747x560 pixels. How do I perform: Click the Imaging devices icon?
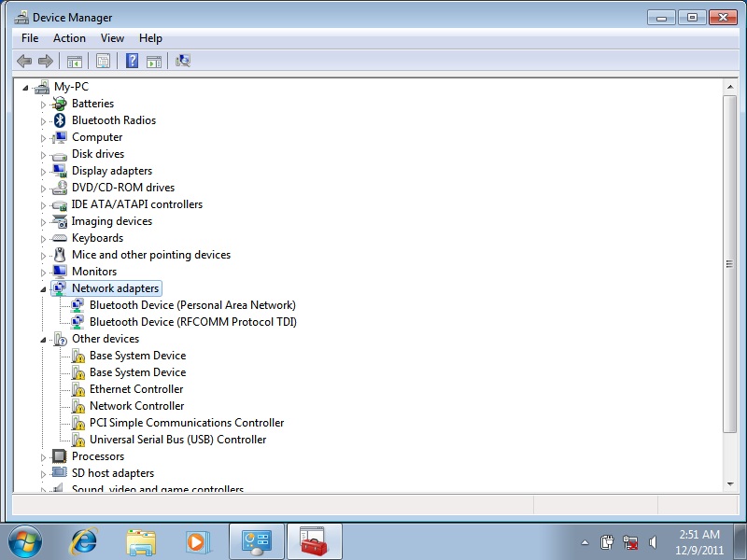(x=60, y=221)
